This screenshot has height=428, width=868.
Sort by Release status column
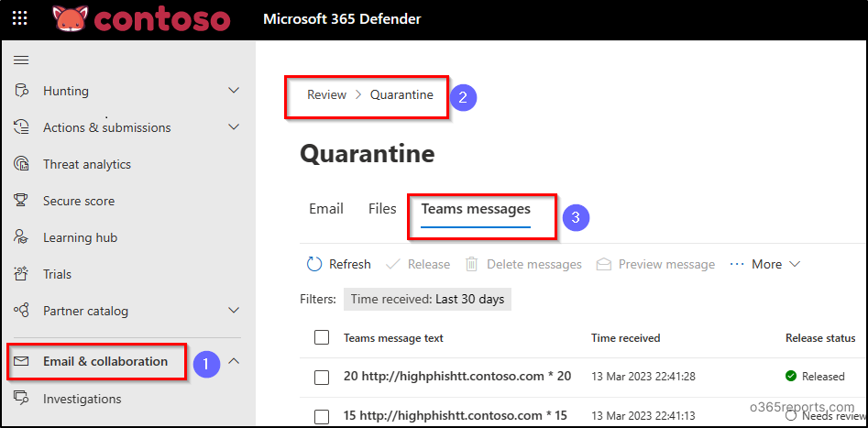point(820,338)
